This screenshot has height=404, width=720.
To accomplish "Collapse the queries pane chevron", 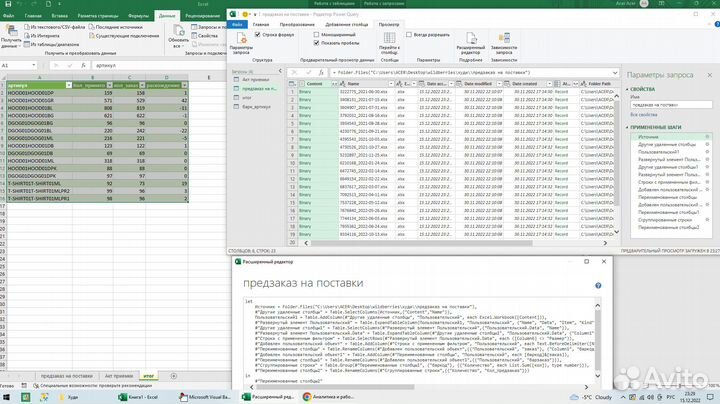I will click(x=280, y=71).
